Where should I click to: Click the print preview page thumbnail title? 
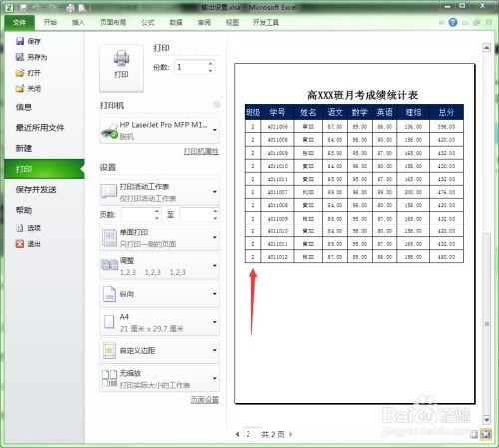(362, 95)
